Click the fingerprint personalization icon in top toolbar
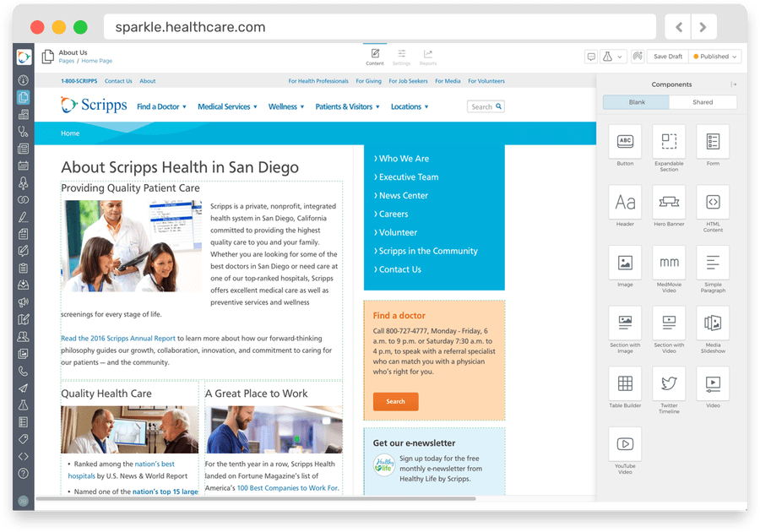 pyautogui.click(x=638, y=57)
